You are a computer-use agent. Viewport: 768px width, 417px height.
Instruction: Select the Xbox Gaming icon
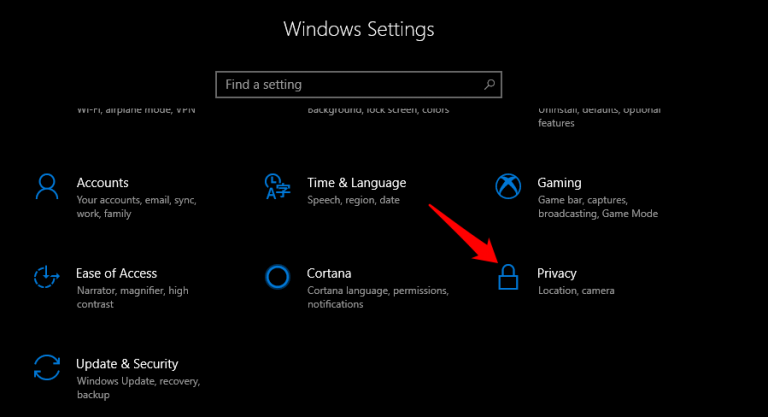pos(508,187)
